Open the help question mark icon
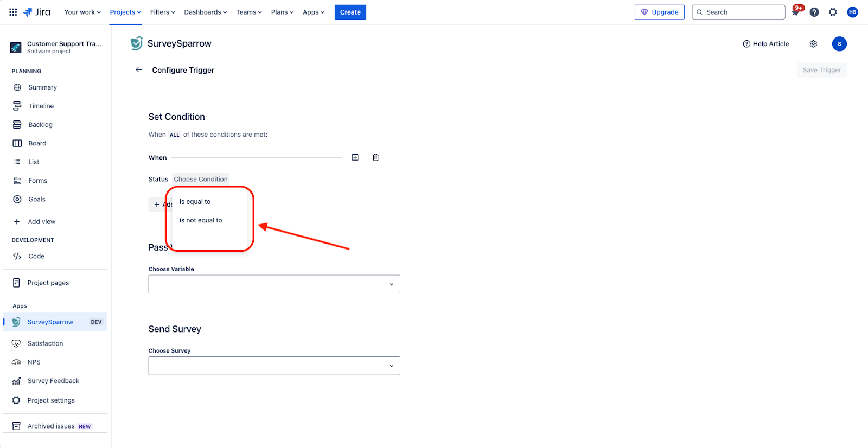 click(814, 12)
